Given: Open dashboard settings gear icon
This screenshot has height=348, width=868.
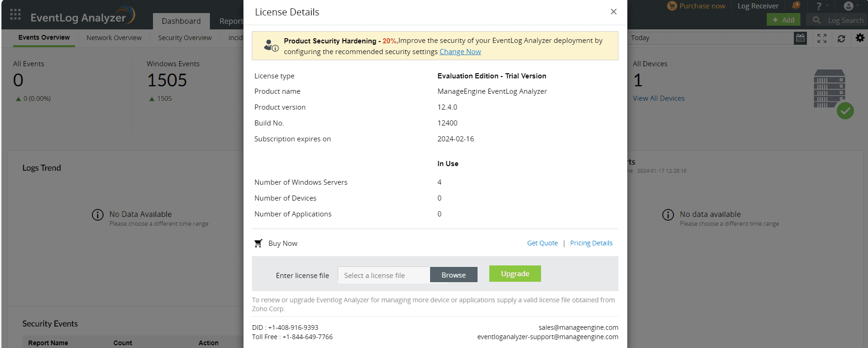Looking at the screenshot, I should (x=860, y=38).
